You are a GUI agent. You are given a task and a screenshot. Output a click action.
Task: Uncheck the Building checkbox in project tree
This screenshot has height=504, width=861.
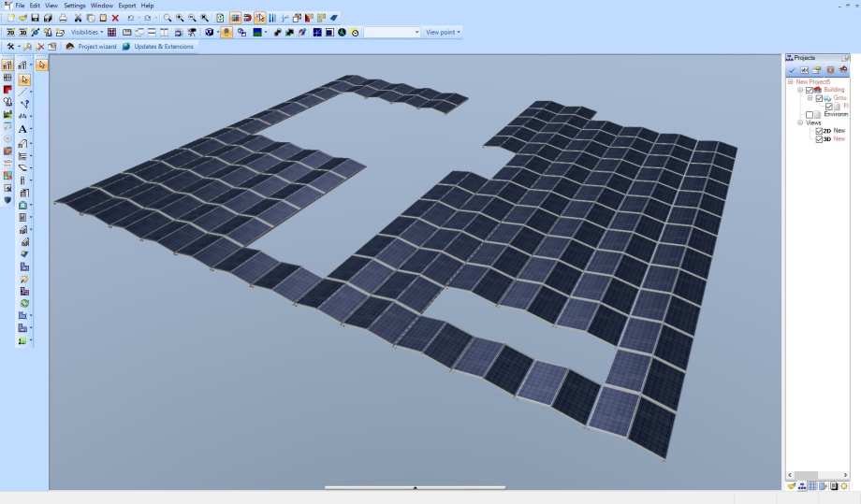[x=810, y=90]
